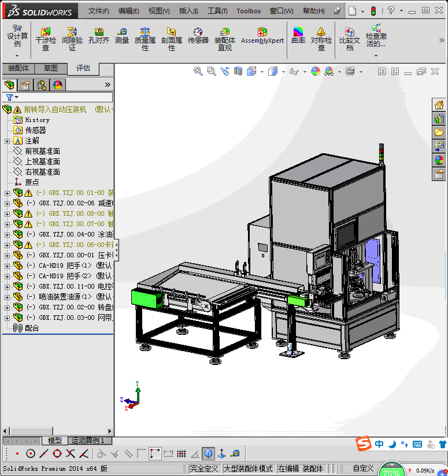The height and width of the screenshot is (476, 448).
Task: Expand CA-HD19 把手<1> component
Action: (7, 266)
